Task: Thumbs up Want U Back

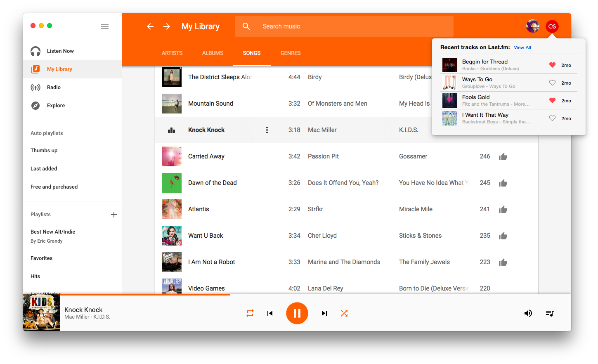Action: click(503, 236)
